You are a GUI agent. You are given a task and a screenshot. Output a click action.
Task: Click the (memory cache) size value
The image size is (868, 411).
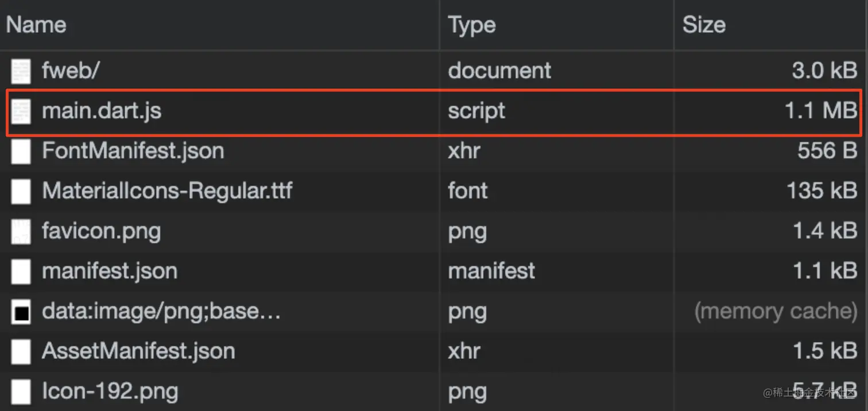[x=776, y=311]
